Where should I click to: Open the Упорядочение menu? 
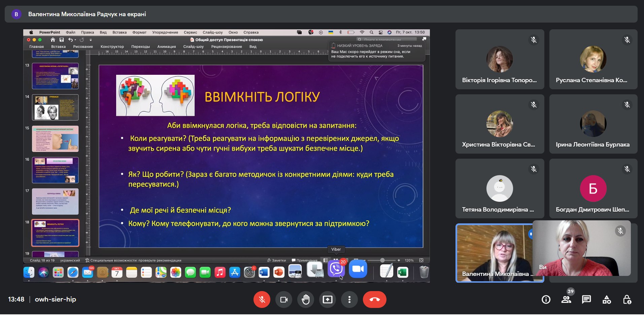[x=165, y=32]
